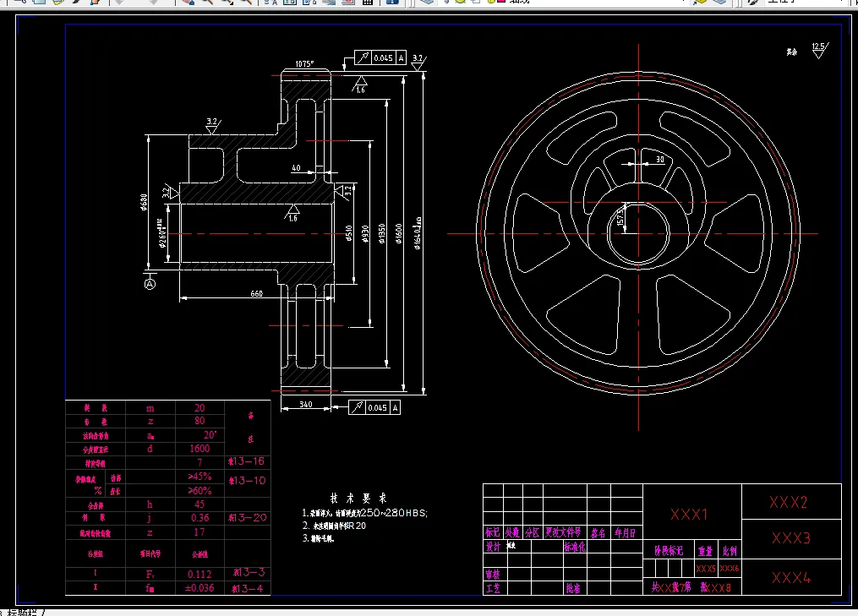Click the tooth count value 80
The height and width of the screenshot is (616, 858).
[x=199, y=421]
